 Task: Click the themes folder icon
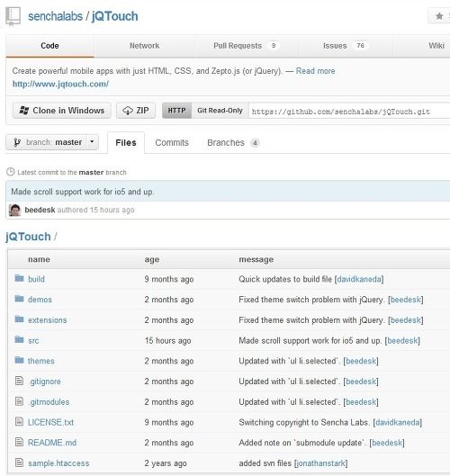point(19,360)
